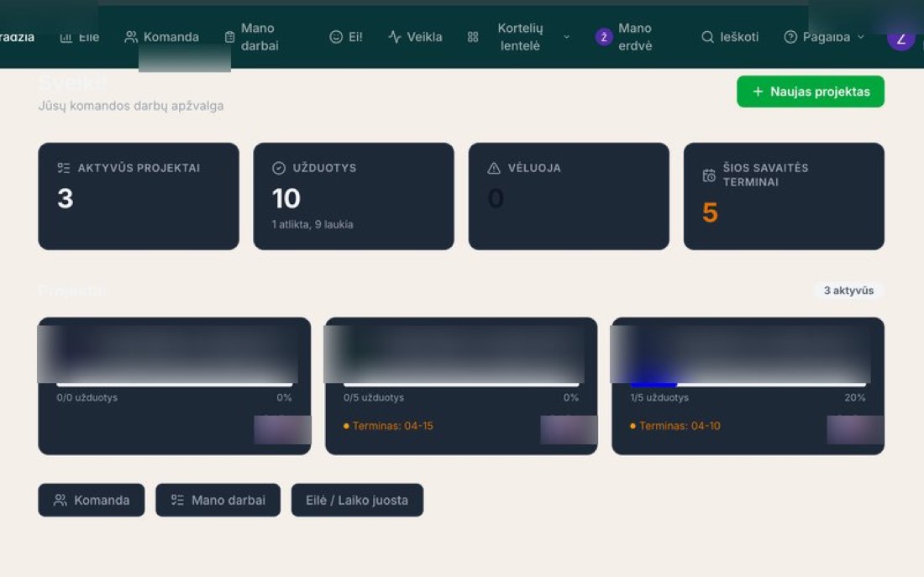
Task: Click the Mano darbai clipboard icon
Action: pos(230,37)
